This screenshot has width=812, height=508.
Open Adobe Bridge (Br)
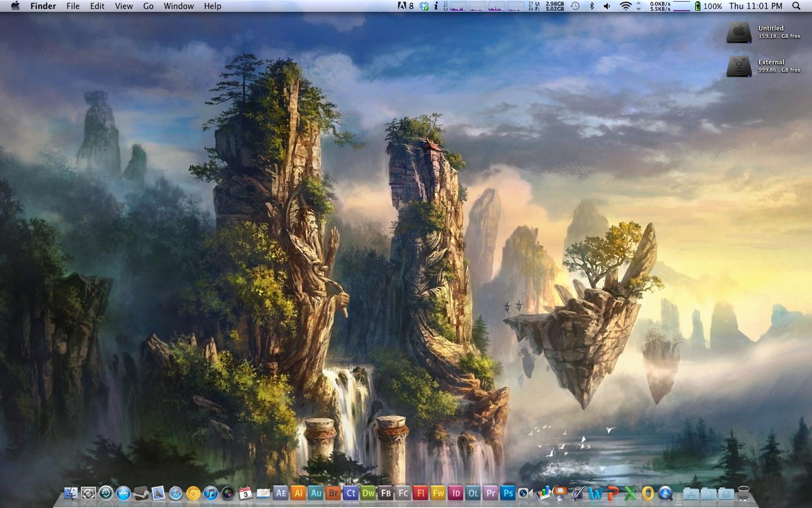[x=333, y=493]
